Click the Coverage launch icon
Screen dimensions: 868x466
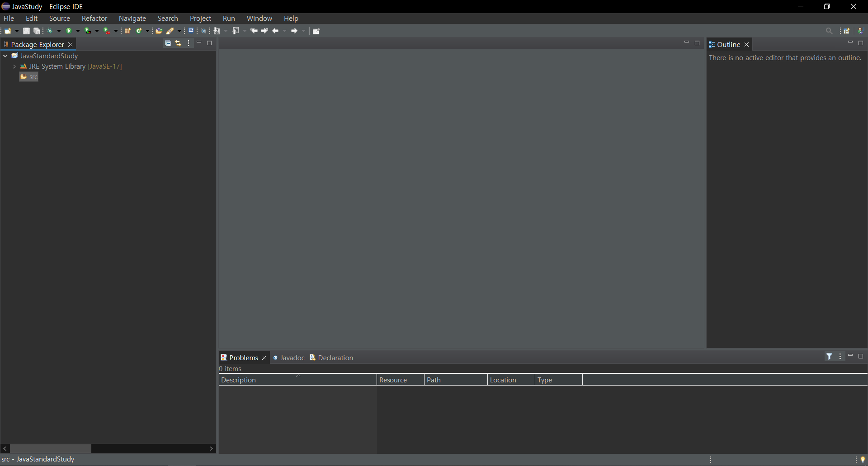(88, 31)
